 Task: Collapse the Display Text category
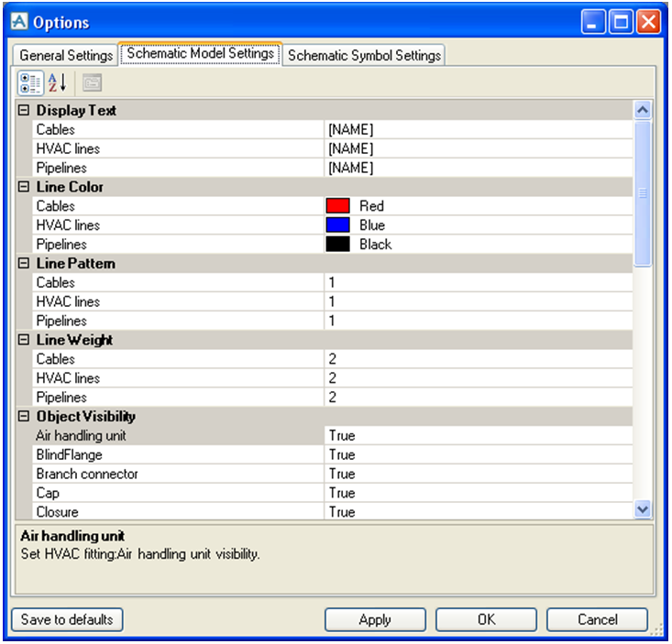pyautogui.click(x=25, y=111)
